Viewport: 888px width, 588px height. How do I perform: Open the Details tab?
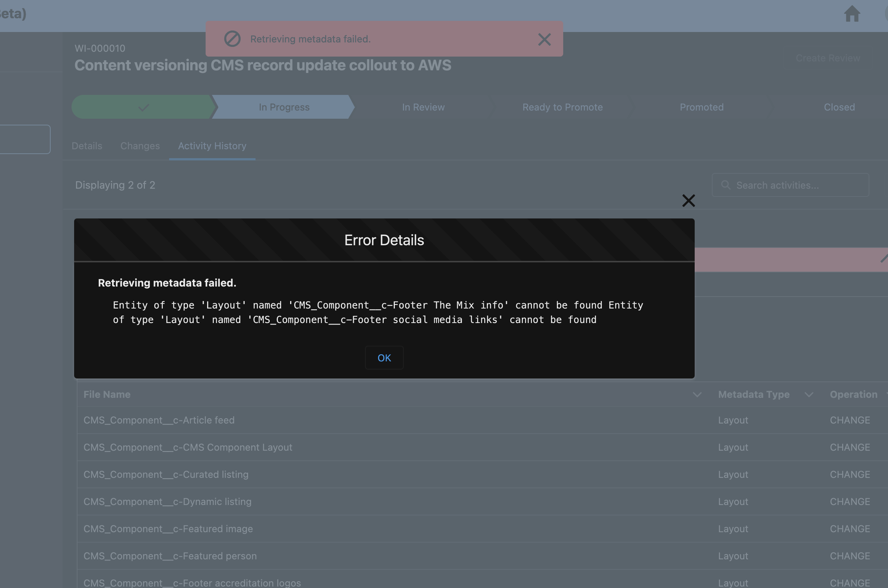[x=87, y=146]
